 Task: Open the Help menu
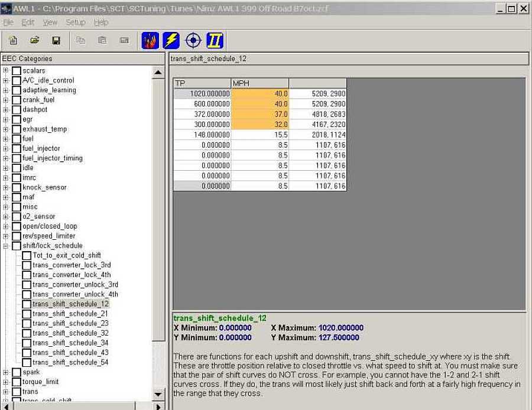[x=101, y=22]
